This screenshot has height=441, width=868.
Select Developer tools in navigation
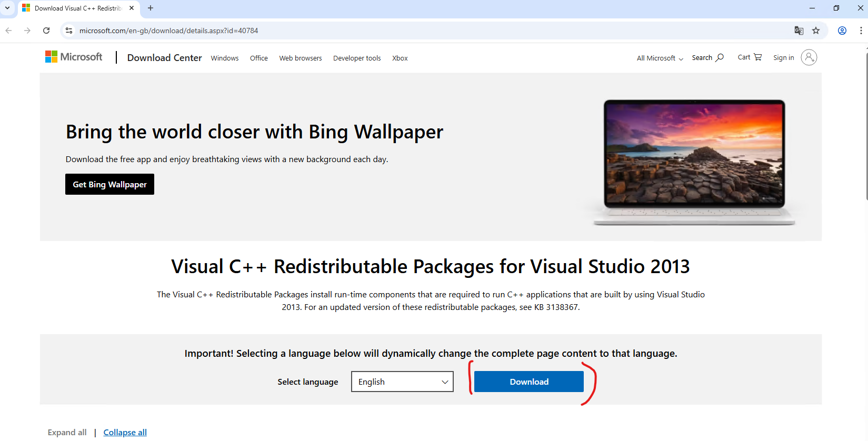tap(357, 58)
